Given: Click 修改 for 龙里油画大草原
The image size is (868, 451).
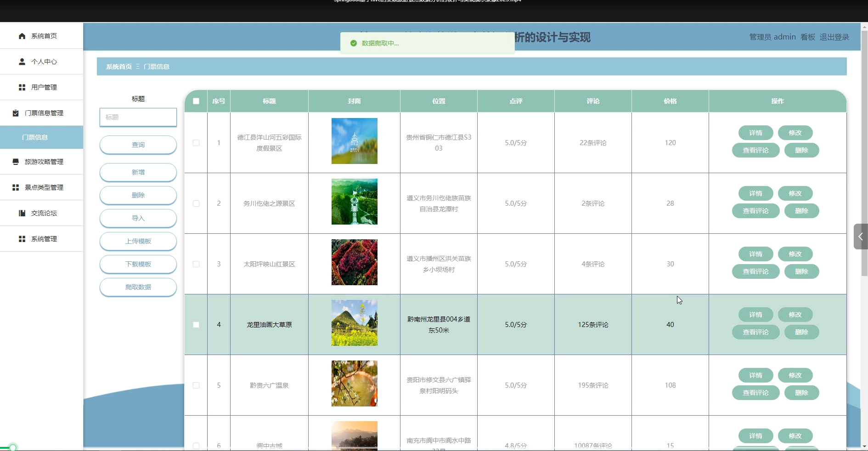Looking at the screenshot, I should pyautogui.click(x=795, y=315).
